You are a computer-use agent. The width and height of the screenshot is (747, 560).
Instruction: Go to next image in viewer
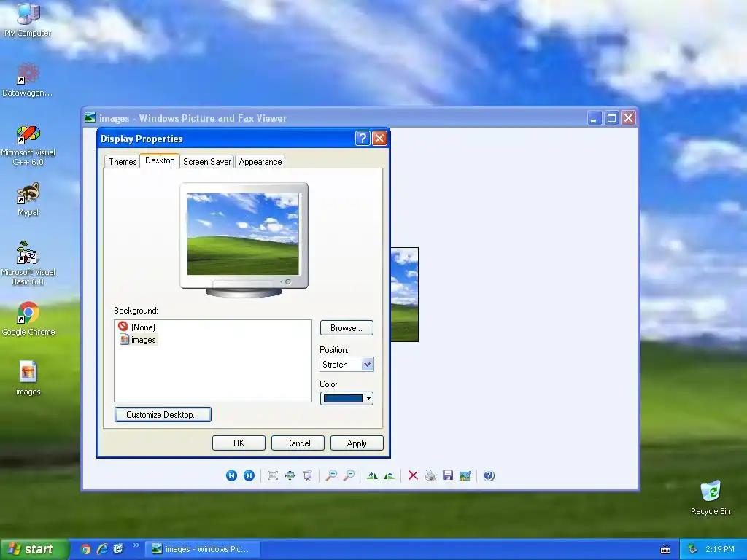tap(249, 475)
